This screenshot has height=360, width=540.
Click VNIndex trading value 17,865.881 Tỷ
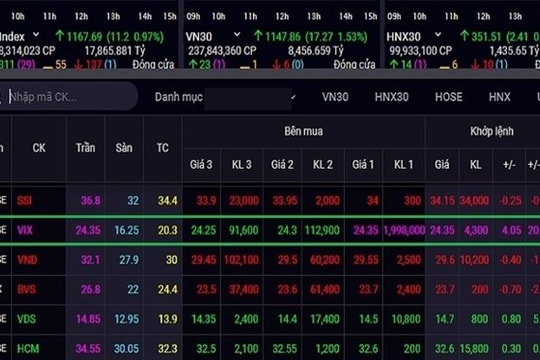(115, 51)
